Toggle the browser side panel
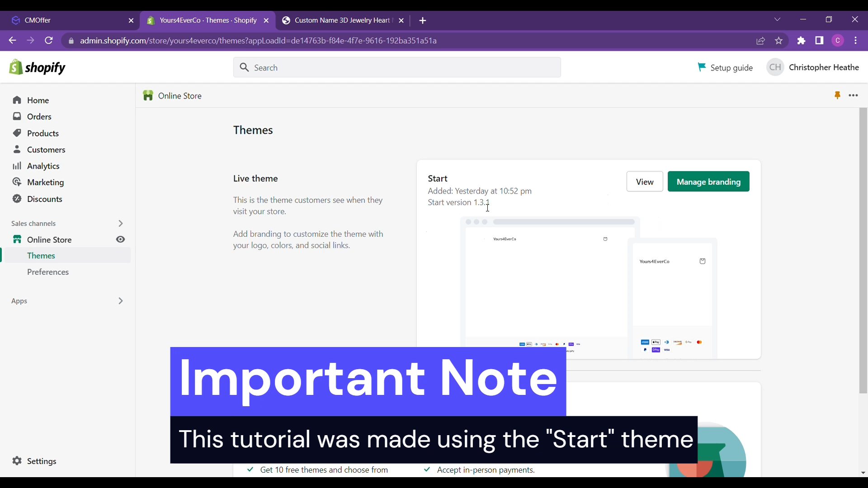Viewport: 868px width, 488px height. 820,41
